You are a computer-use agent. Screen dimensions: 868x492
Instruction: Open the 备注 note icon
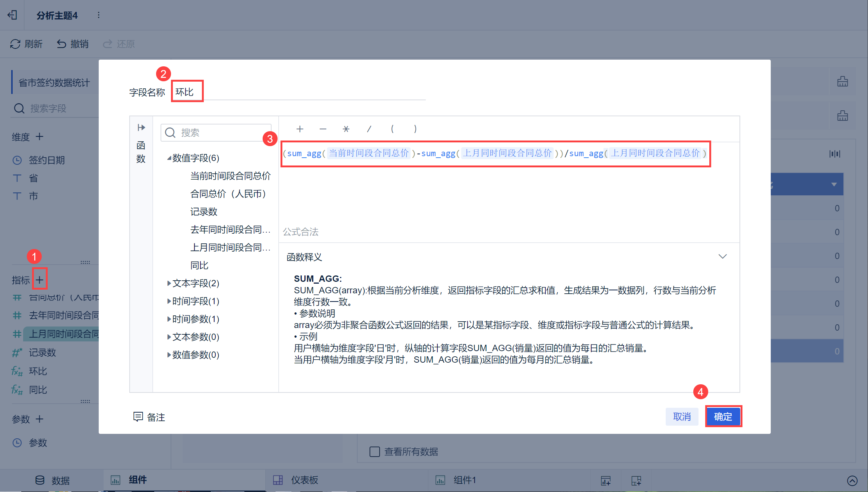point(138,417)
